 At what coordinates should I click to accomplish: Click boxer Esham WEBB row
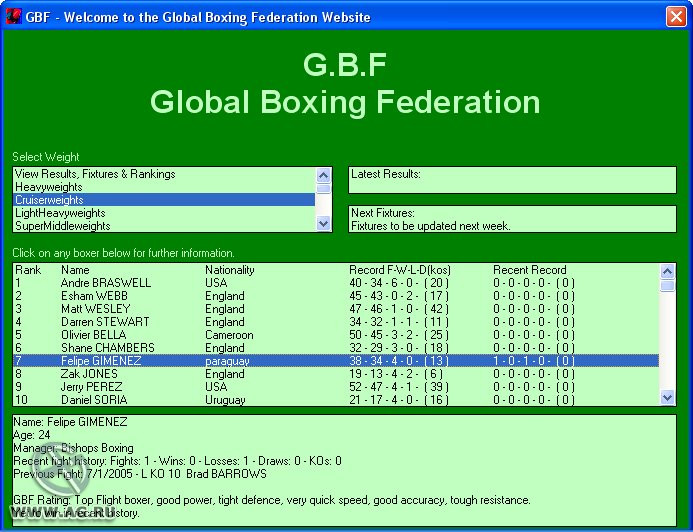(336, 296)
